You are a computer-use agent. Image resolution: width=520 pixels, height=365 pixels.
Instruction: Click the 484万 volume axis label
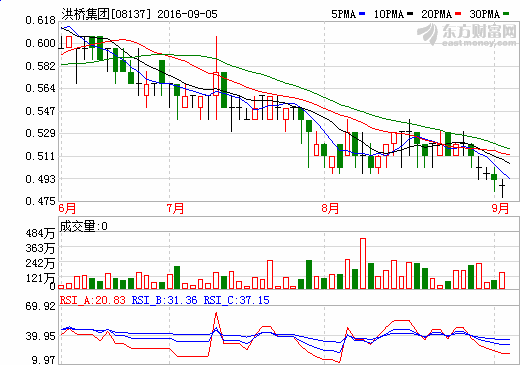tap(40, 233)
